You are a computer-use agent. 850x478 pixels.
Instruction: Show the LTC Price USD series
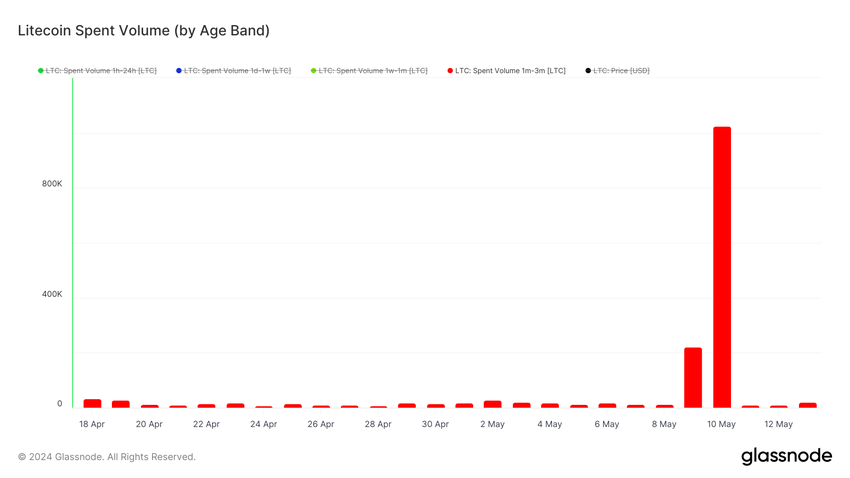(x=617, y=70)
